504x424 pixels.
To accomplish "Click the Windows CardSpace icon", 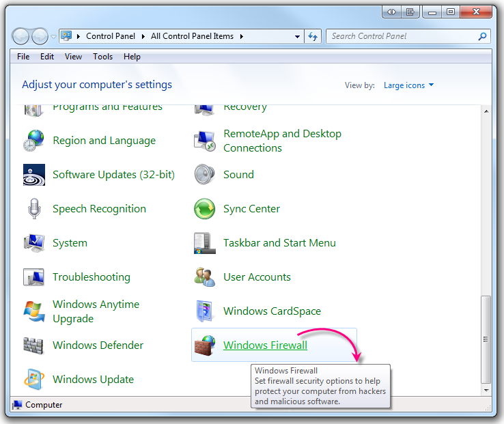I will 205,311.
